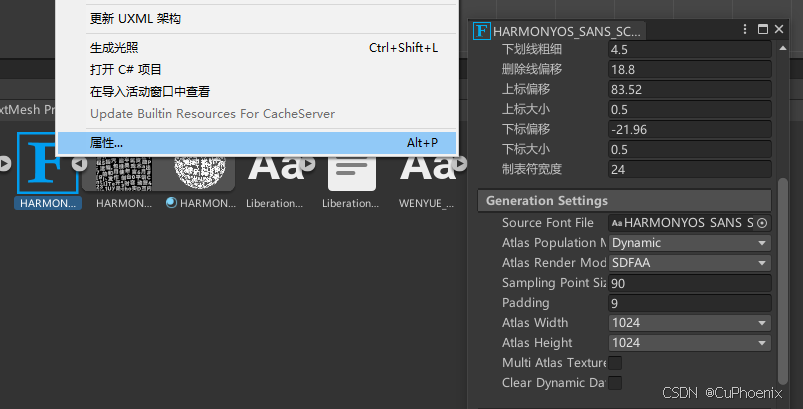Choose 打开 C# 项目 menu entry

tap(257, 70)
